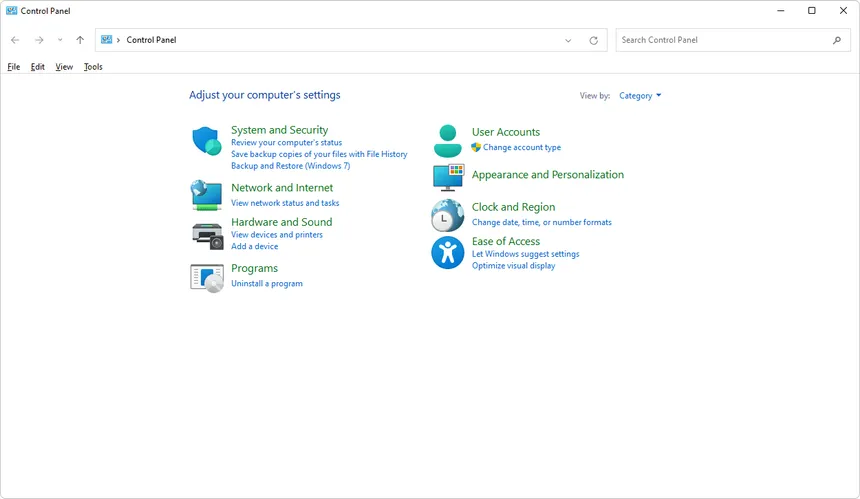Open Clock and Region heading link
The image size is (860, 499).
click(x=513, y=207)
